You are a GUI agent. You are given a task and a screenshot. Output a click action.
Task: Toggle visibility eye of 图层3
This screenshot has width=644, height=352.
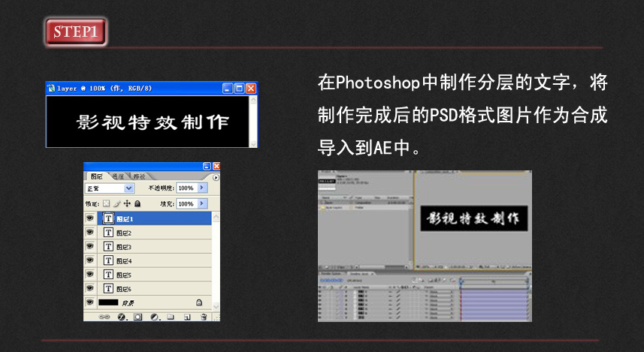click(89, 246)
